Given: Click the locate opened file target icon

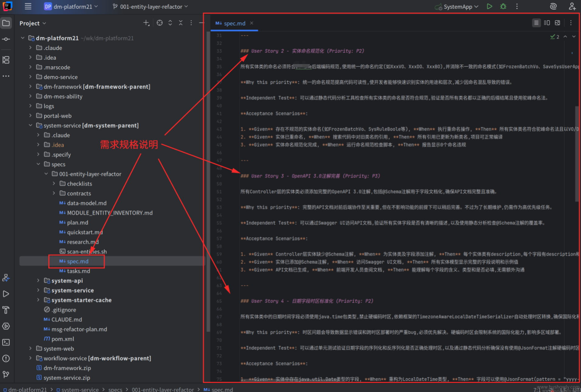Looking at the screenshot, I should pos(160,23).
